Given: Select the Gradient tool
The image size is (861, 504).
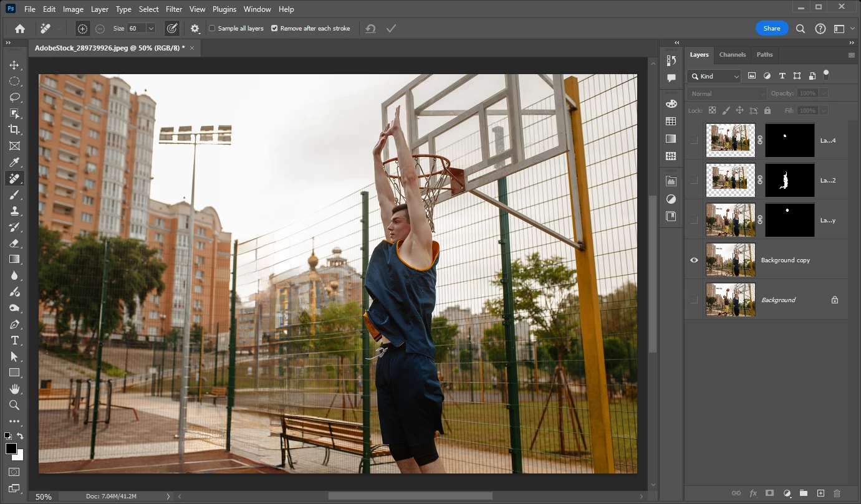Looking at the screenshot, I should pos(14,259).
